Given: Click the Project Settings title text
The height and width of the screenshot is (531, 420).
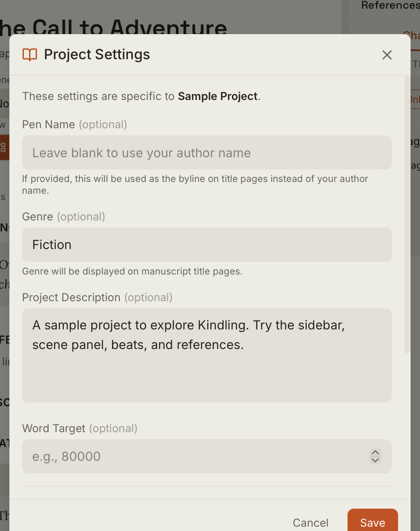Looking at the screenshot, I should (x=97, y=55).
